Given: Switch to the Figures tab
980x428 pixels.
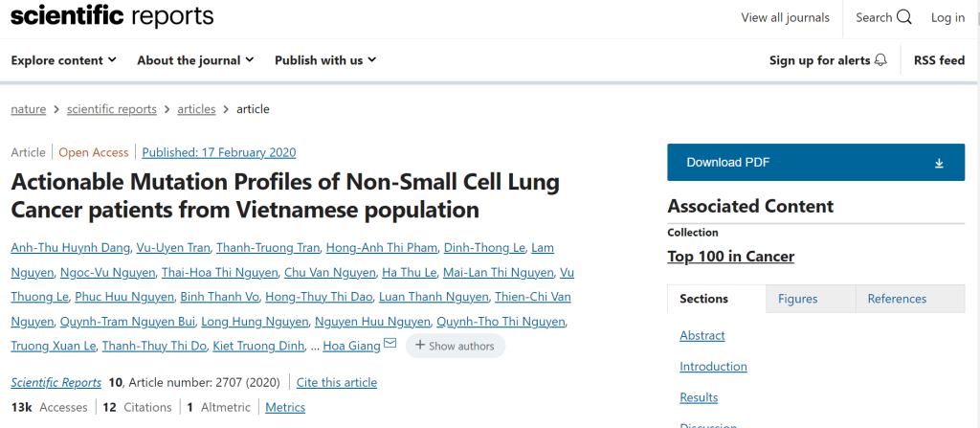Looking at the screenshot, I should pyautogui.click(x=797, y=299).
